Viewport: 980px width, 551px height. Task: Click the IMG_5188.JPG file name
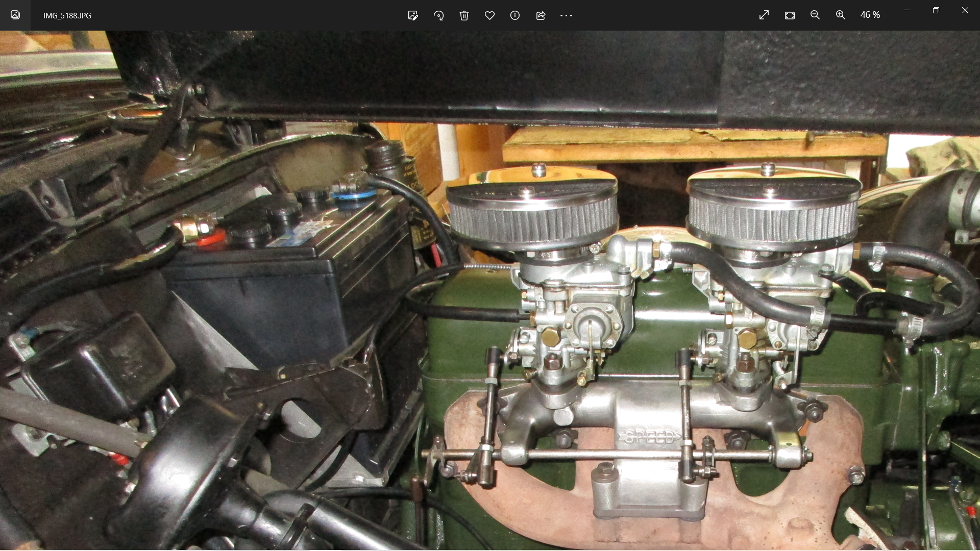[x=67, y=15]
